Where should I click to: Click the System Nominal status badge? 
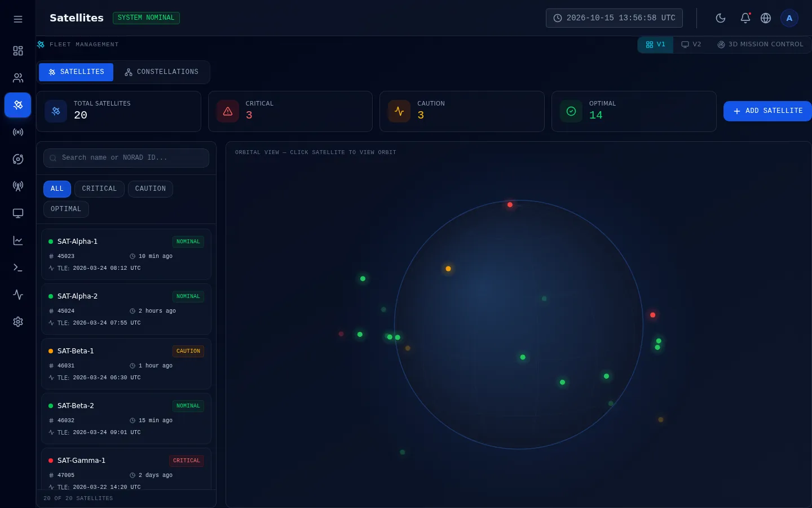[x=146, y=18]
